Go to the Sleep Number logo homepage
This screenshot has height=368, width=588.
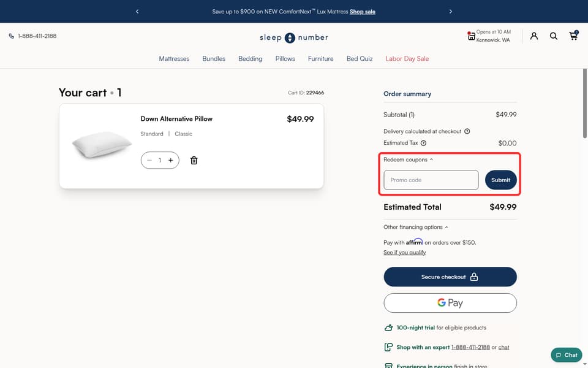coord(293,37)
